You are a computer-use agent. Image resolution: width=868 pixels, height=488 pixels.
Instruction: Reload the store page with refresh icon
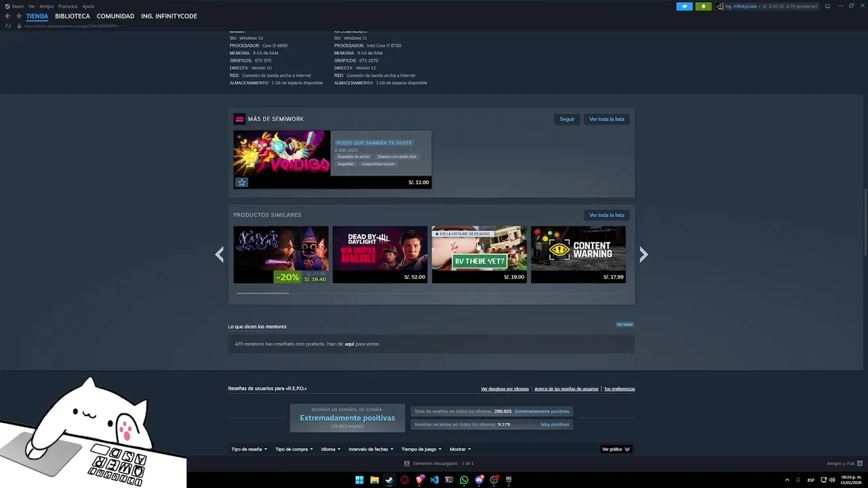click(7, 26)
